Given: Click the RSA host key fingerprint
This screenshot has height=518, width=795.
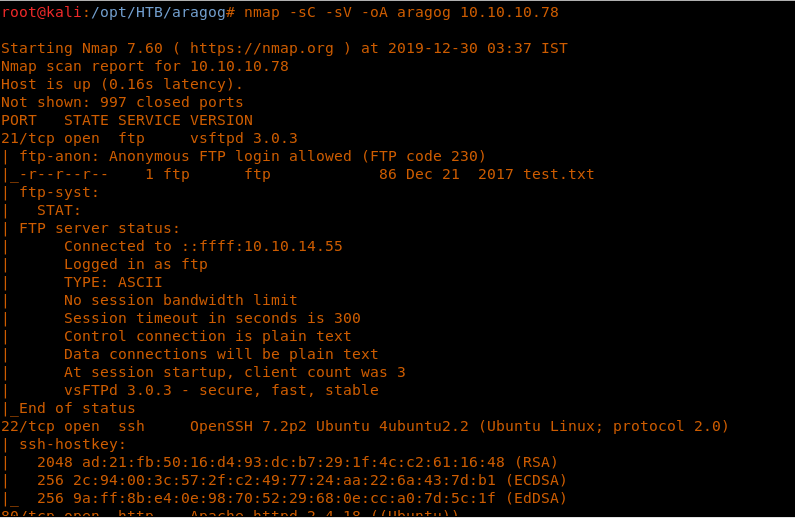Looking at the screenshot, I should tap(275, 462).
